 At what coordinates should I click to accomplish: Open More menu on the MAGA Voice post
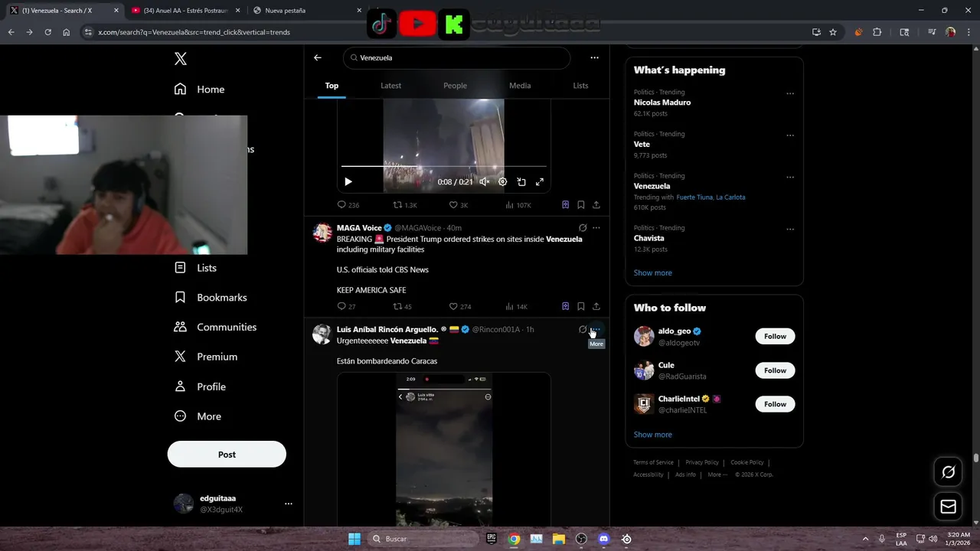[596, 228]
